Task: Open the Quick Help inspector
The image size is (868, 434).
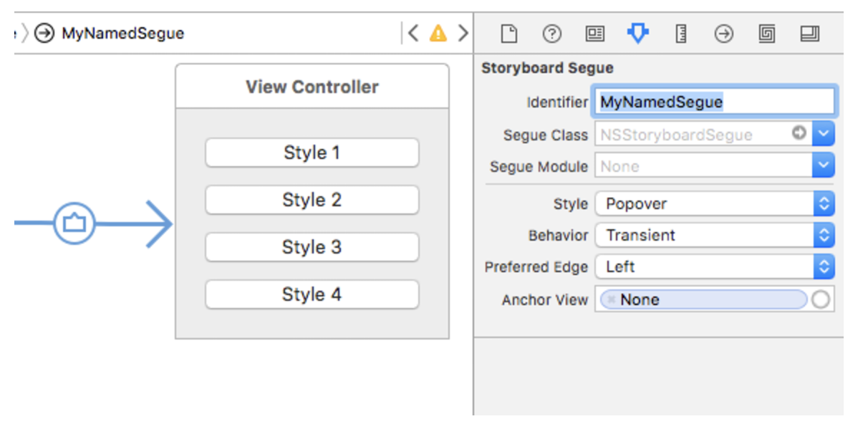Action: 552,32
